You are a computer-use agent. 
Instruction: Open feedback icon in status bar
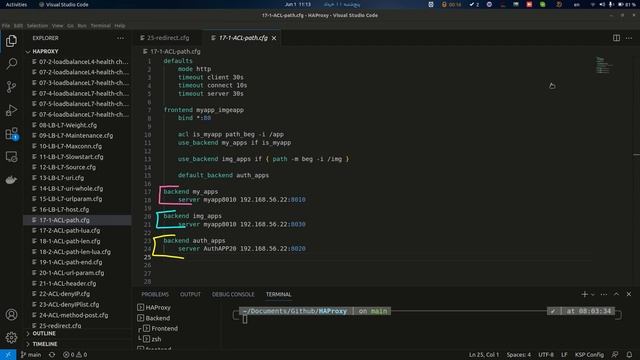click(615, 355)
